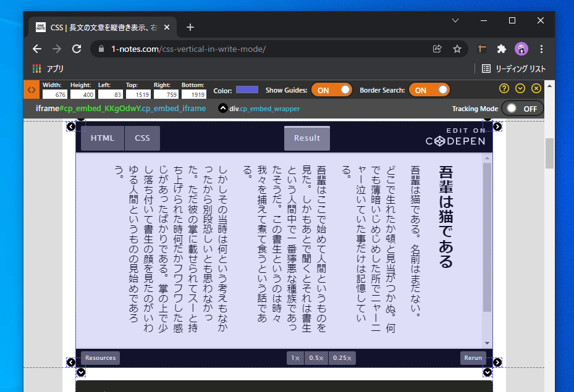Click the chevron next to div.cp_embed_wrapper
574x392 pixels.
click(x=222, y=108)
